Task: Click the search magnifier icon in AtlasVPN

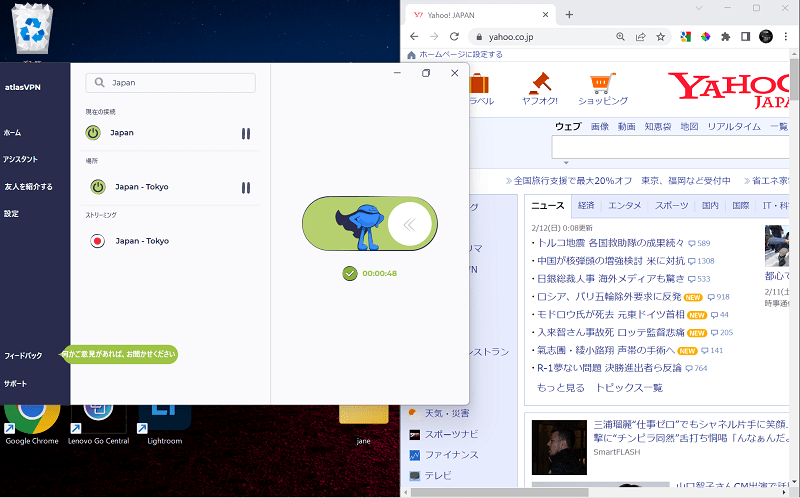Action: 99,82
